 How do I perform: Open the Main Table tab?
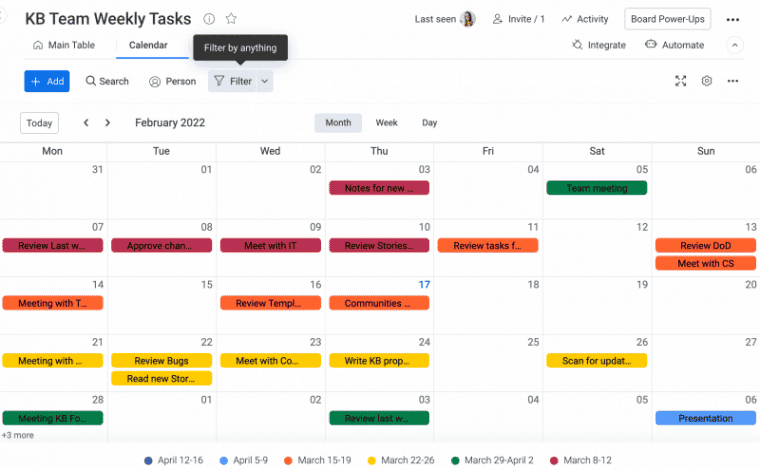tap(64, 45)
